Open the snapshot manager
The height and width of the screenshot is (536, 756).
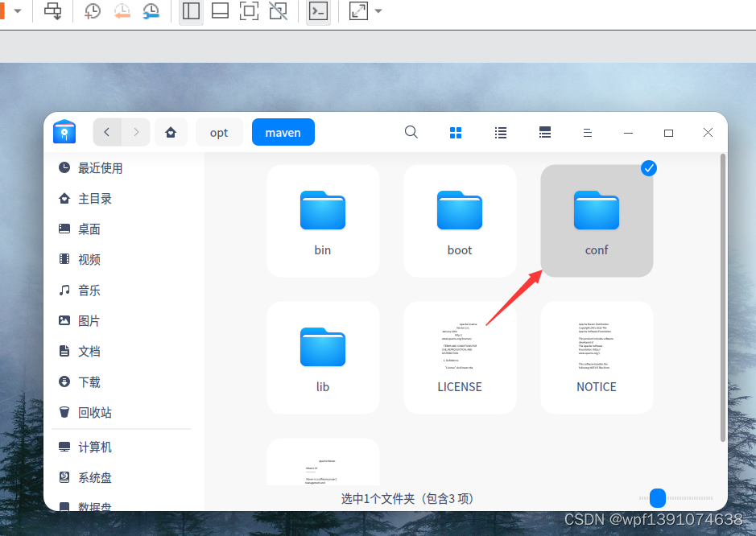tap(151, 10)
